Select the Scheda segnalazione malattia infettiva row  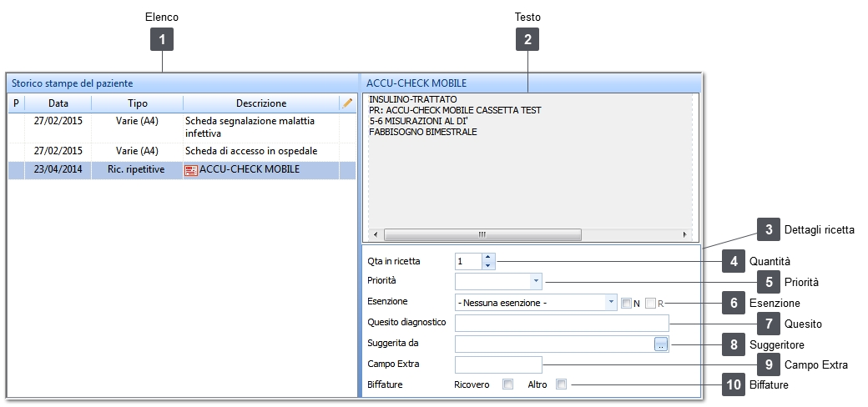coord(182,127)
